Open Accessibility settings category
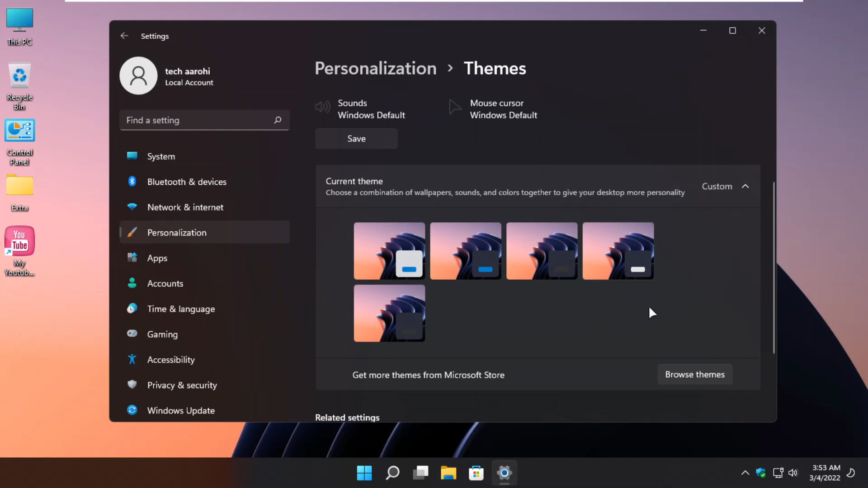Screen dimensions: 868x488 [x=204, y=359]
